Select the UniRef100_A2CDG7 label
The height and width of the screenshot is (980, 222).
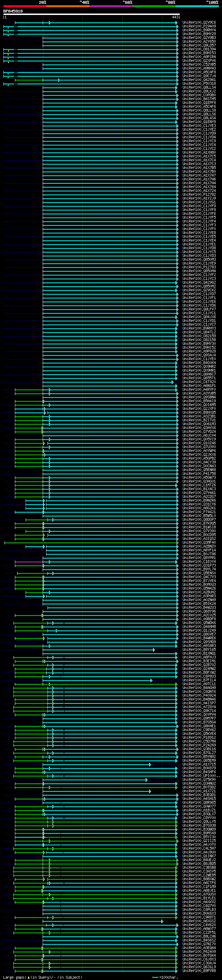(x=199, y=496)
